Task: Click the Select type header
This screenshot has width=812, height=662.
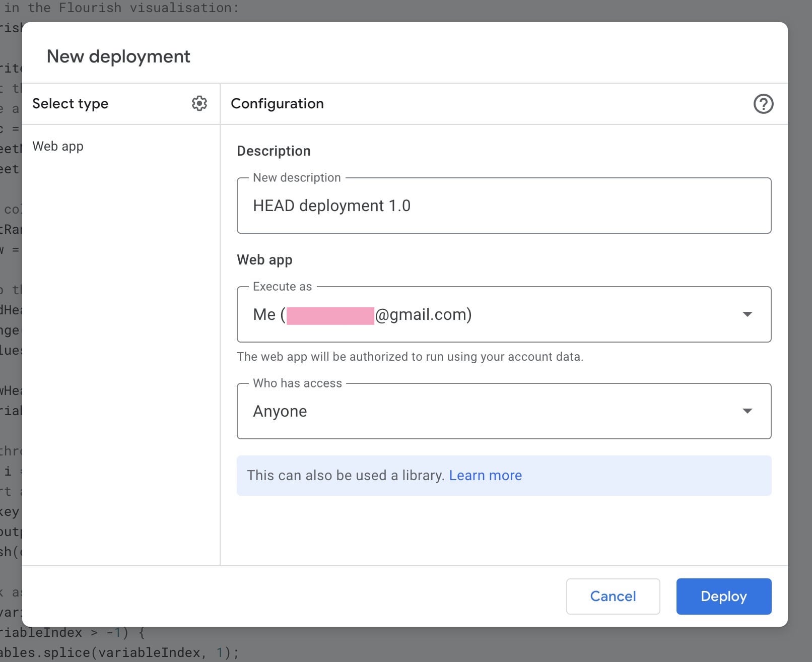Action: [x=70, y=104]
